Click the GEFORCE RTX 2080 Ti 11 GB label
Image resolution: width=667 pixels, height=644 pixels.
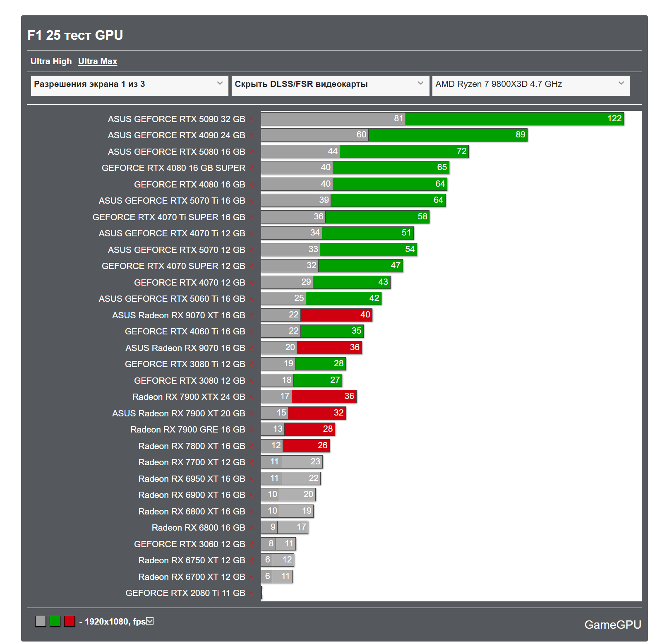coord(185,593)
